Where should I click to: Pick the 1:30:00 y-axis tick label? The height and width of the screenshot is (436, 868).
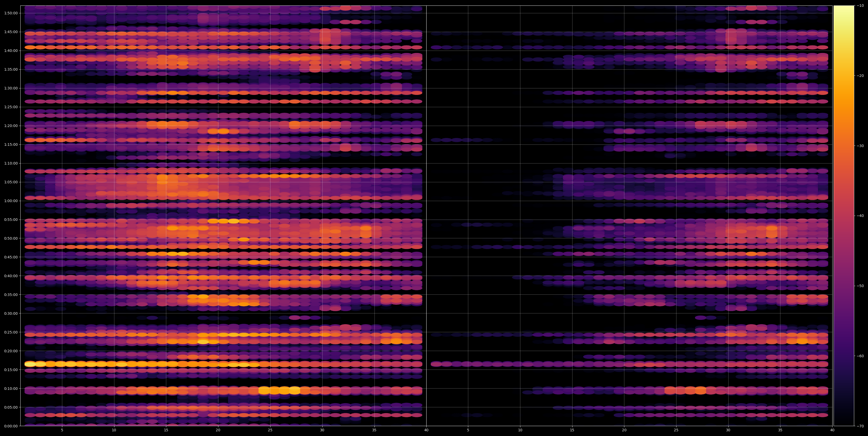click(11, 88)
